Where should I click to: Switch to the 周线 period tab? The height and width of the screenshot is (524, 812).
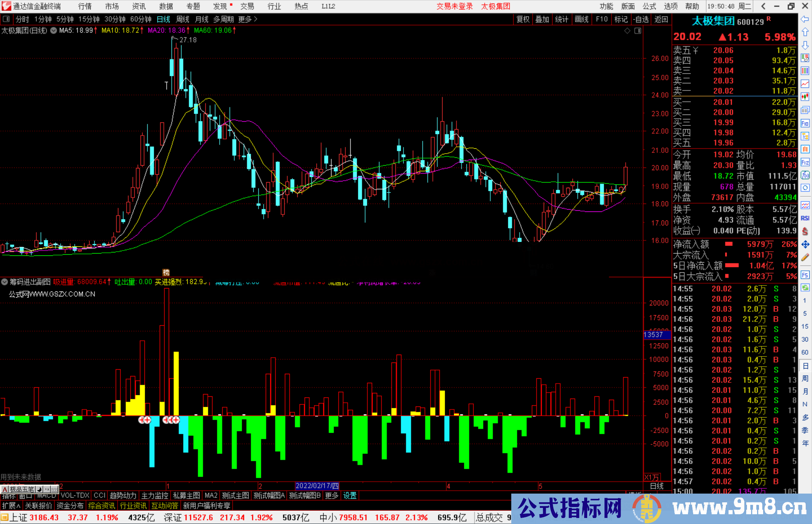pyautogui.click(x=183, y=19)
